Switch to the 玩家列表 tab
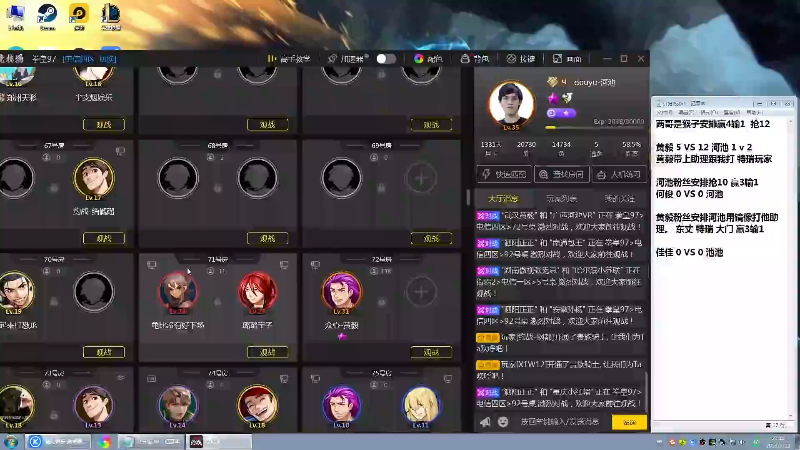The width and height of the screenshot is (800, 450). pos(561,198)
